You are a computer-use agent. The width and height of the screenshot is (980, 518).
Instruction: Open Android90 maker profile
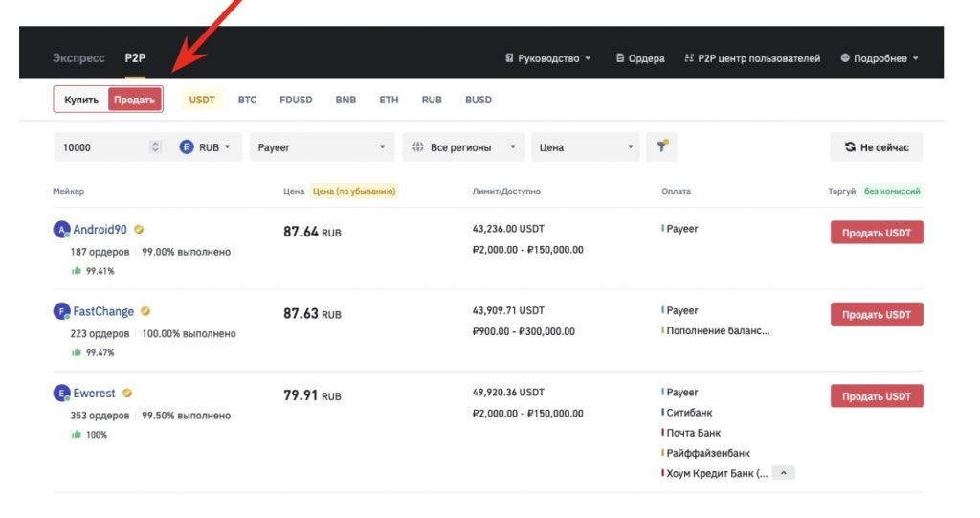coord(100,230)
